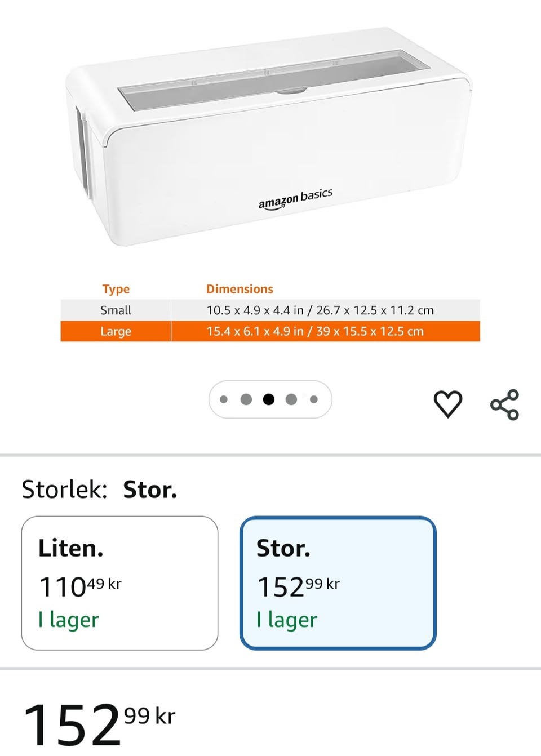Tap the Type column header
The width and height of the screenshot is (541, 756).
[116, 289]
